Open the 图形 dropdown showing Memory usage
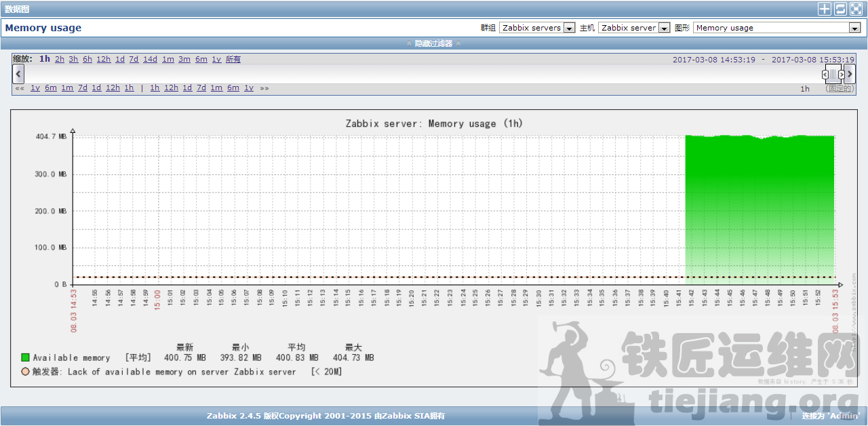868x426 pixels. pos(777,28)
